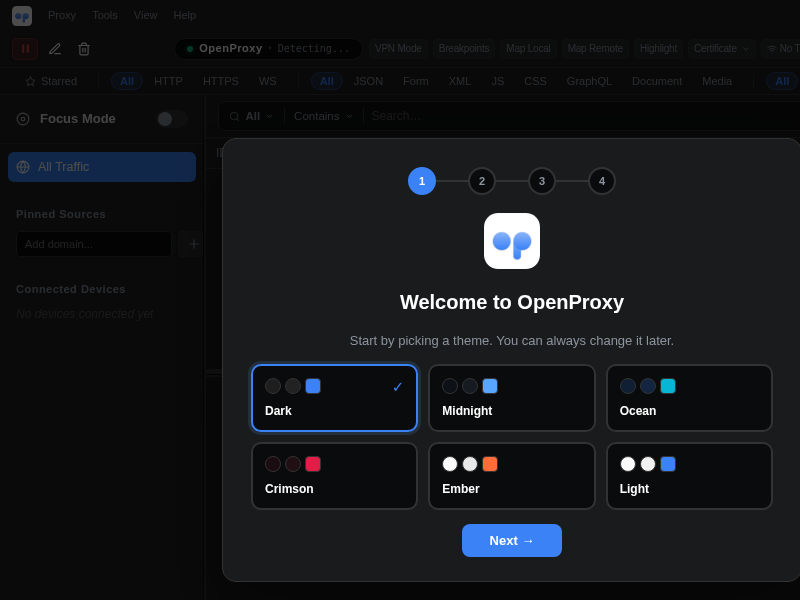Select the Dark theme card
Screen dimensions: 800x600
(x=334, y=398)
